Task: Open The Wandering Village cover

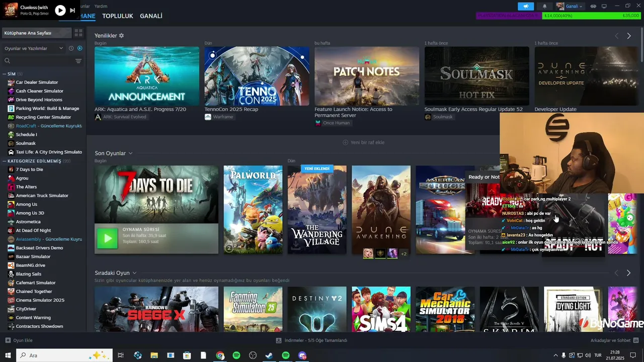Action: tap(317, 210)
